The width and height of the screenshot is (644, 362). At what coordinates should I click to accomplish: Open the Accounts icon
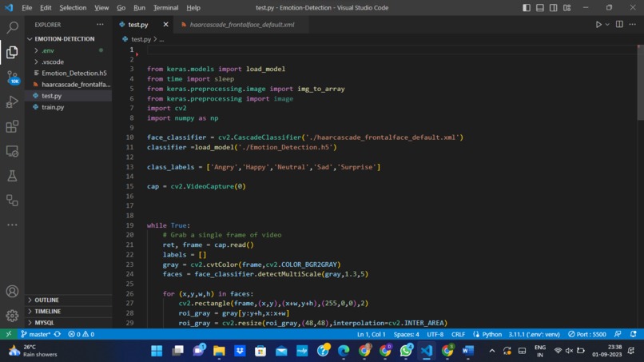12,292
